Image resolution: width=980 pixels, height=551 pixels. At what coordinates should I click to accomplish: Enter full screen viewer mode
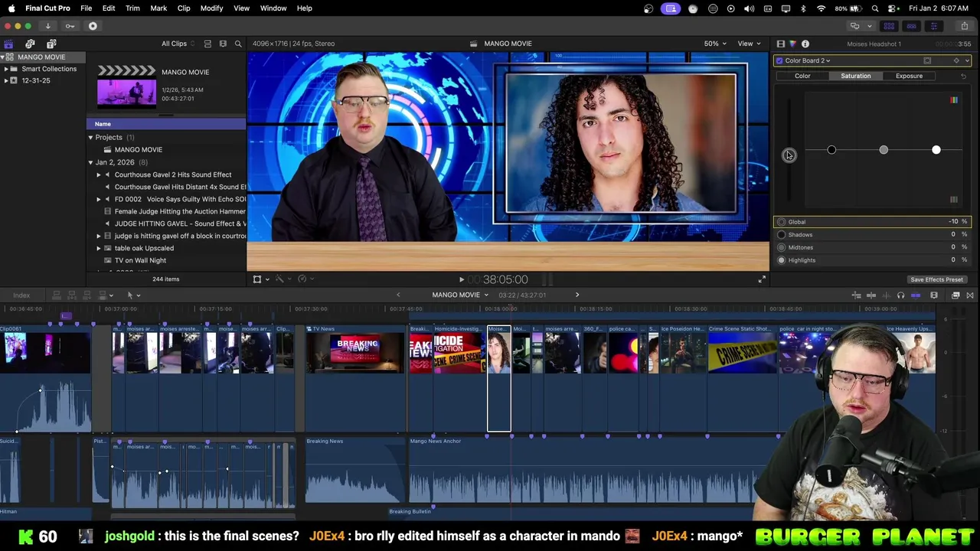[761, 280]
